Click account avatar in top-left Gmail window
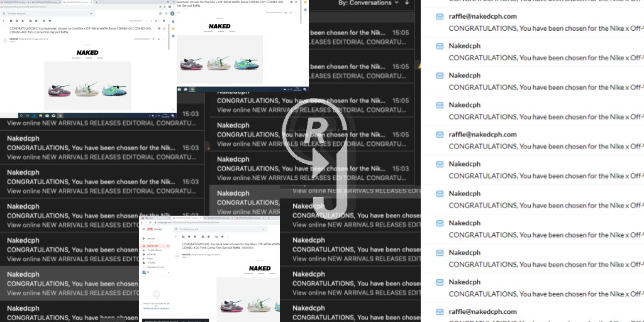 coord(172,14)
